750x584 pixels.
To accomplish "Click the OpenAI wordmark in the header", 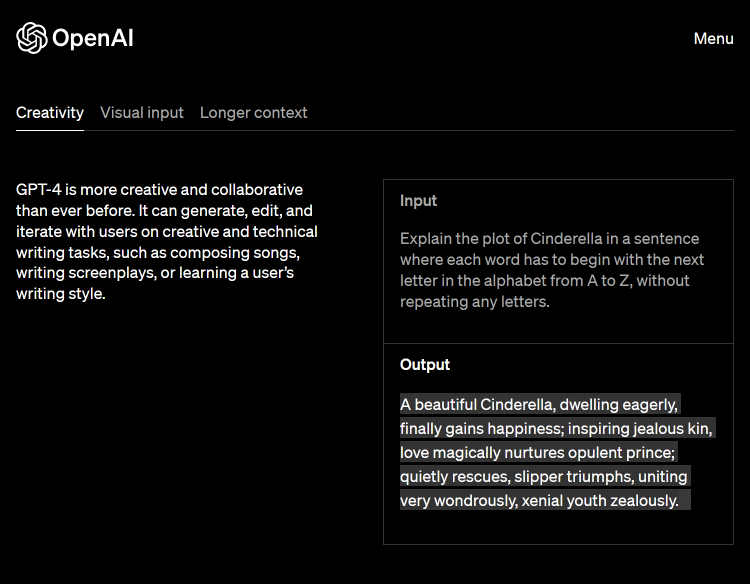I will [92, 39].
